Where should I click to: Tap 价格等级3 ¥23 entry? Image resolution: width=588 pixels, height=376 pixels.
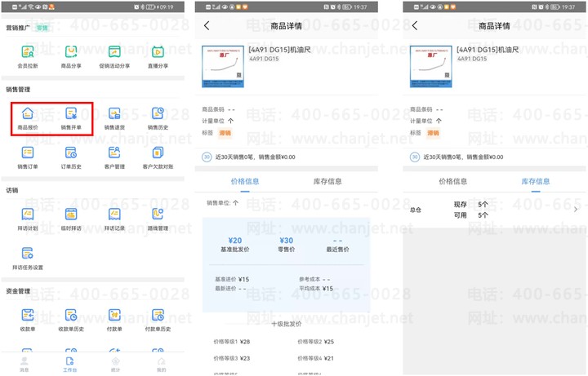click(x=232, y=358)
